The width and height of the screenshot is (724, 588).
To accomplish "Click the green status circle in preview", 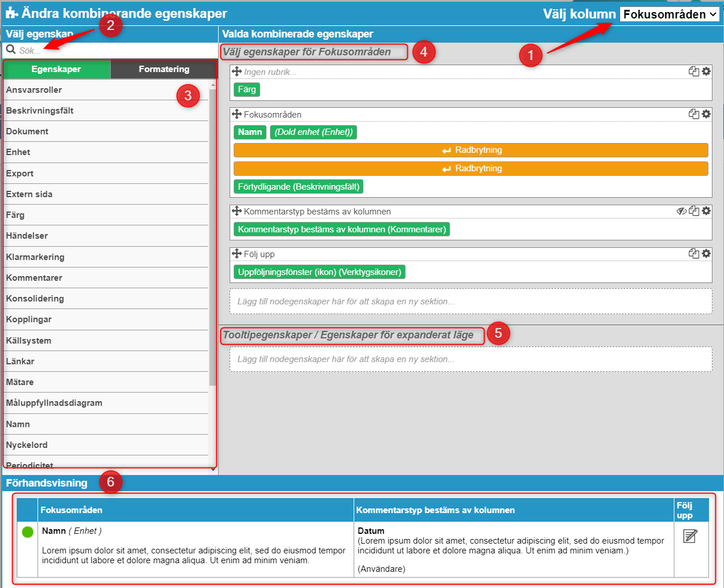I will [x=28, y=532].
